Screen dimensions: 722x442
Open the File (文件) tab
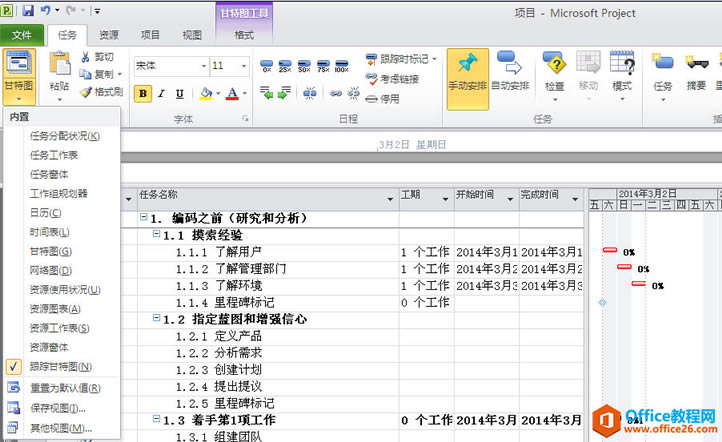[x=22, y=35]
